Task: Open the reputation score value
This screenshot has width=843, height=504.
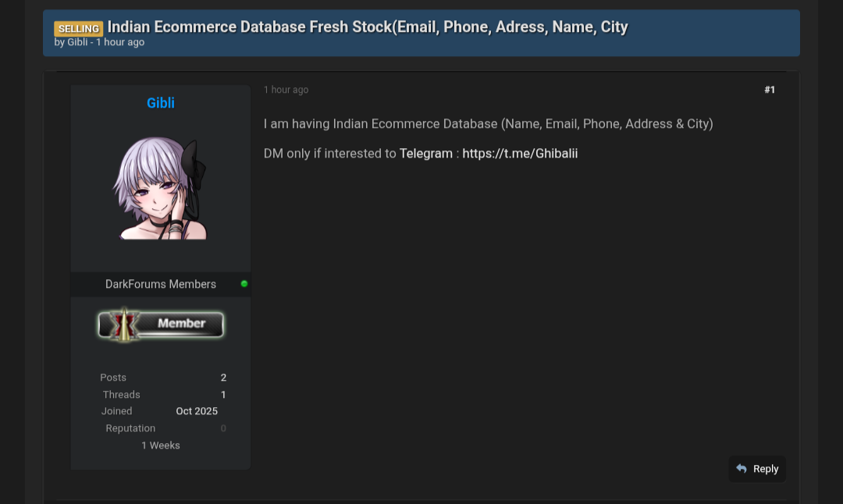Action: 223,428
